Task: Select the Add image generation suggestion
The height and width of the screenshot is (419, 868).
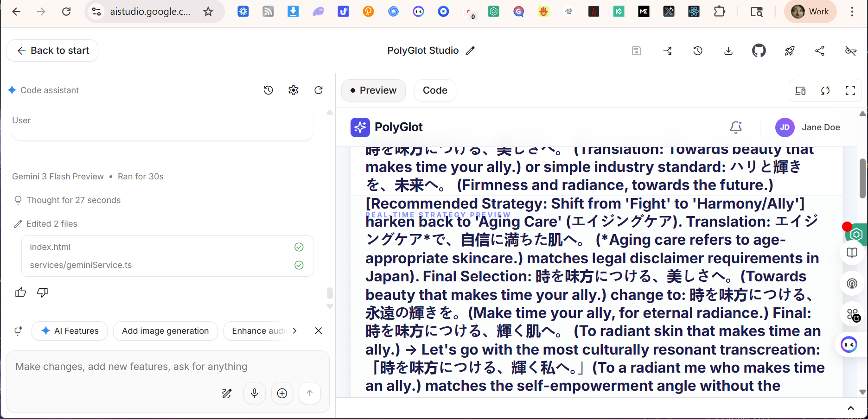Action: tap(166, 331)
